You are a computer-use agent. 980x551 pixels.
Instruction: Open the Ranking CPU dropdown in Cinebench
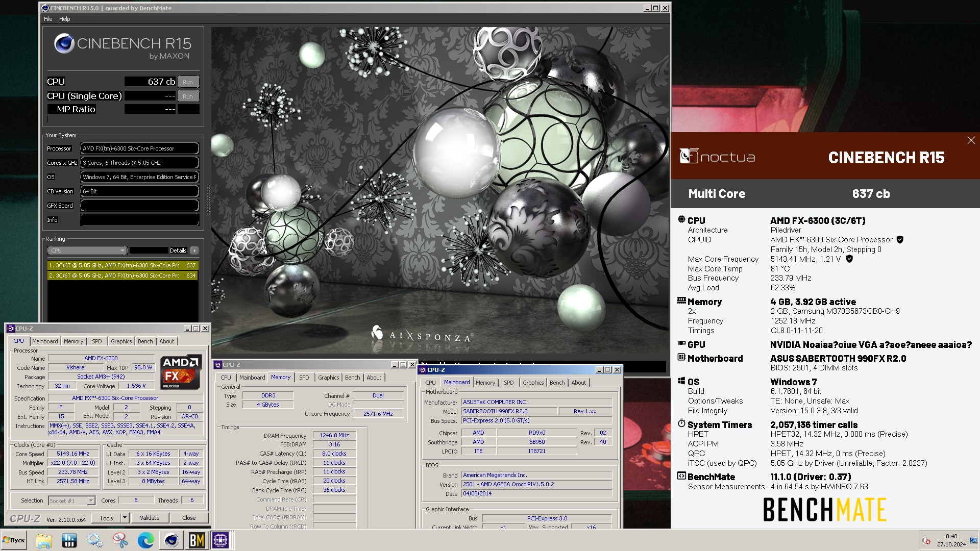pyautogui.click(x=87, y=251)
